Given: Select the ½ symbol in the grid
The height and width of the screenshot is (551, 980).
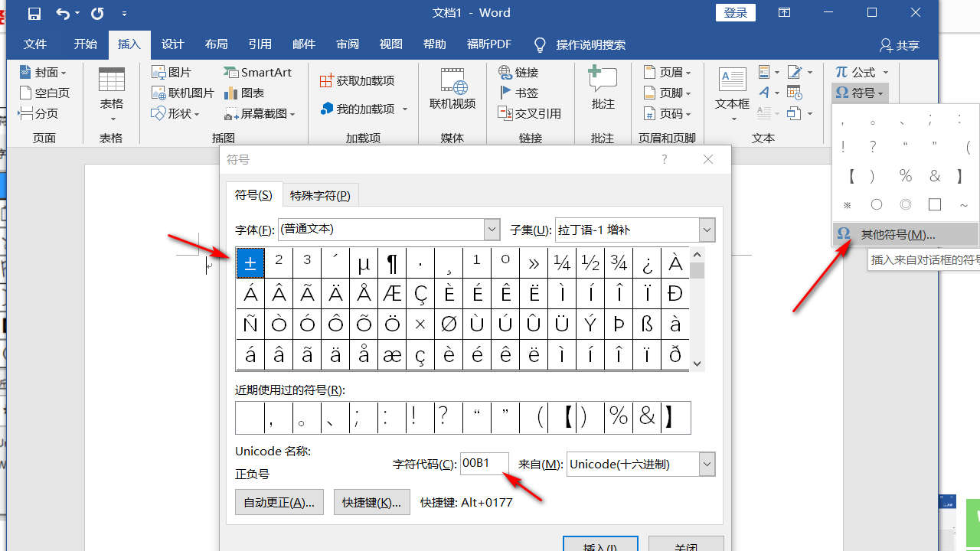Looking at the screenshot, I should click(590, 262).
